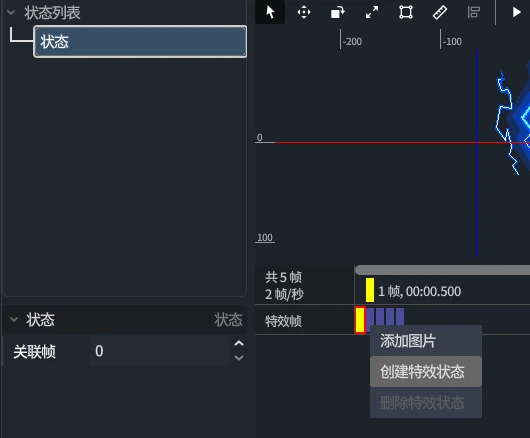Click the disabled 删除特效状态 menu entry
The image size is (530, 438).
[x=426, y=403]
